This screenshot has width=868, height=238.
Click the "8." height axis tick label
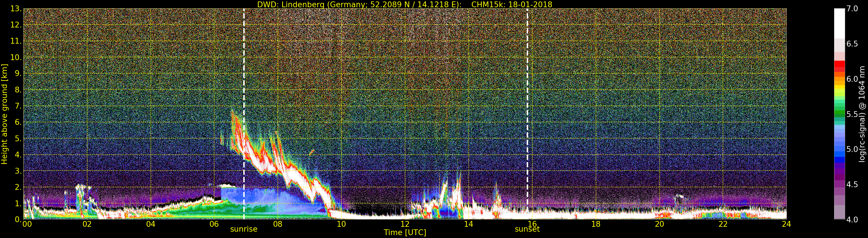click(19, 90)
